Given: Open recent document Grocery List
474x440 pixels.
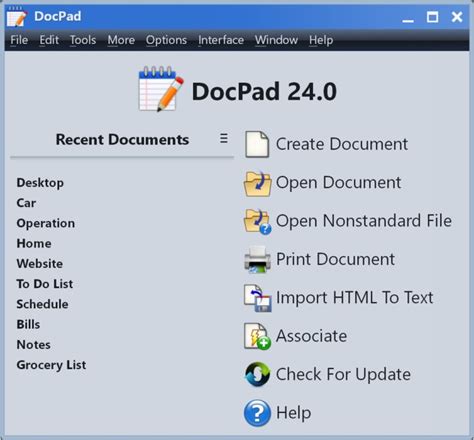Looking at the screenshot, I should tap(51, 365).
